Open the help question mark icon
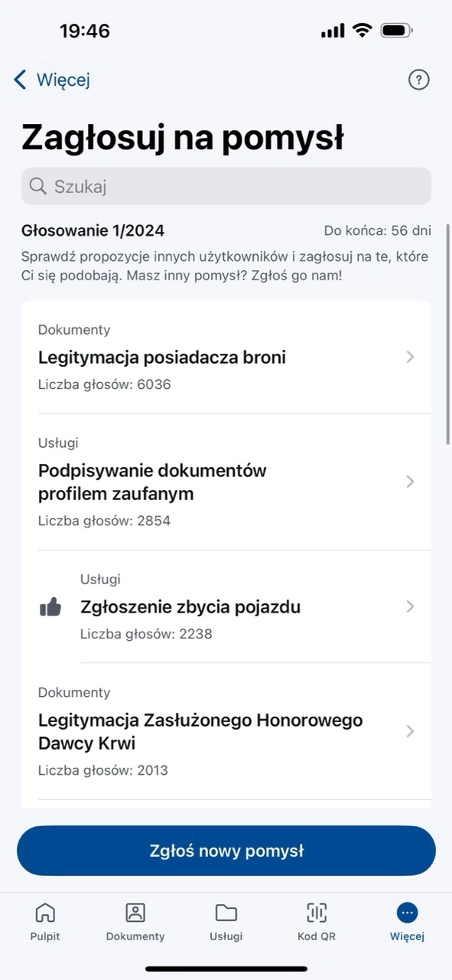 click(x=418, y=80)
